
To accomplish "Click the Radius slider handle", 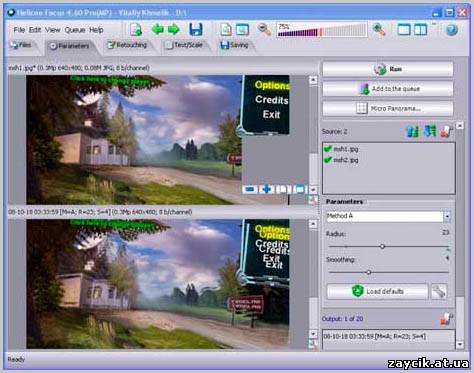I will [x=382, y=246].
